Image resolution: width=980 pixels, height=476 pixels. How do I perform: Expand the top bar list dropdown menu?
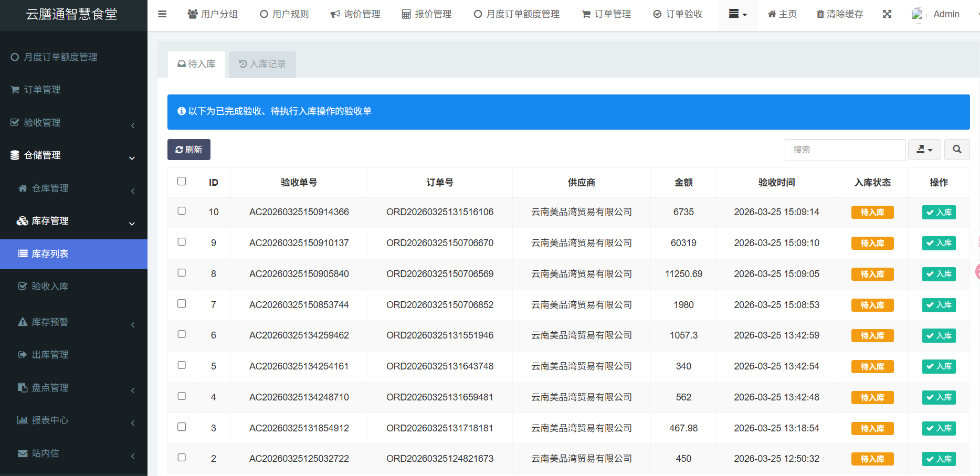click(737, 14)
